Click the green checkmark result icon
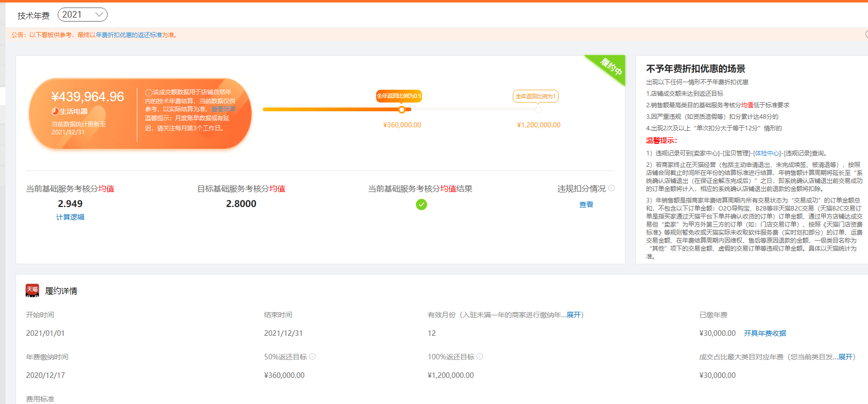The height and width of the screenshot is (404, 868). point(421,205)
